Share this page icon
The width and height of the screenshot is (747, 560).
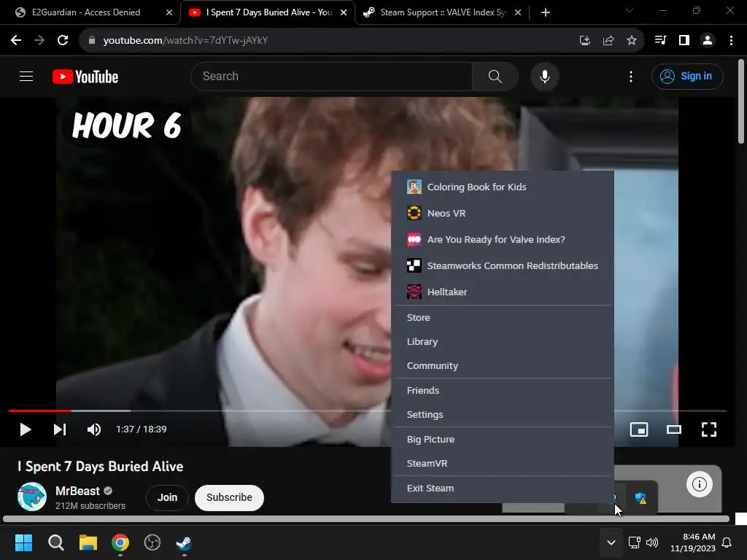(608, 41)
